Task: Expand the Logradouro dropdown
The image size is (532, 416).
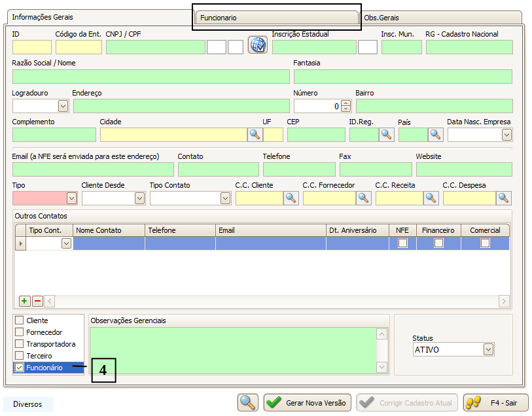Action: tap(63, 106)
